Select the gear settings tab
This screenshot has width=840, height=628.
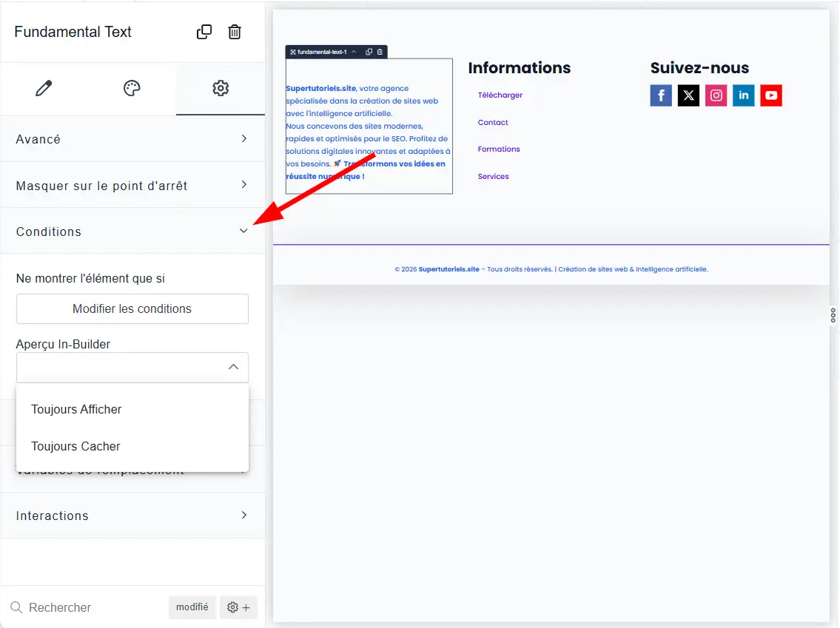[x=221, y=88]
